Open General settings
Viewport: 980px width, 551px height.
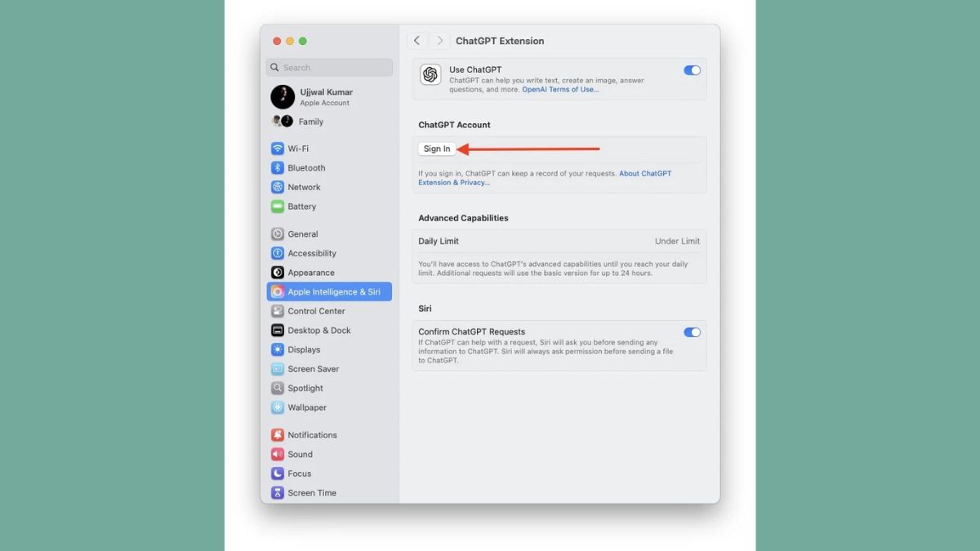[329, 234]
